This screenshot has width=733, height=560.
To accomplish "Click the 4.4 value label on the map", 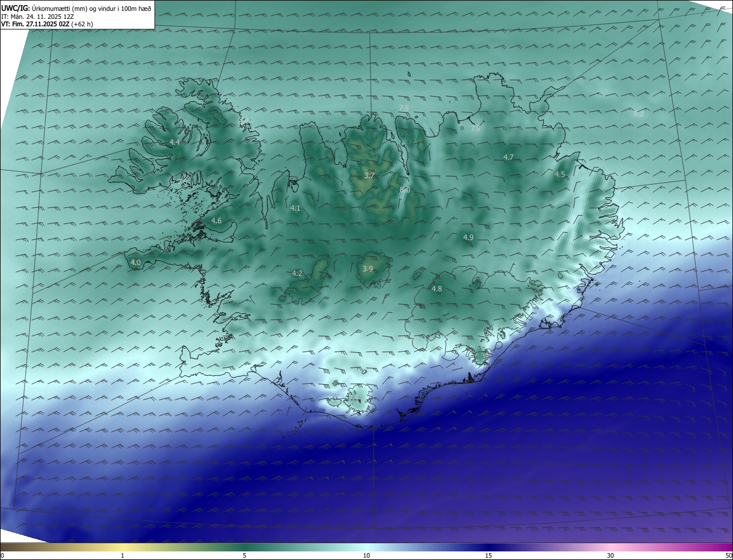I will coord(175,142).
